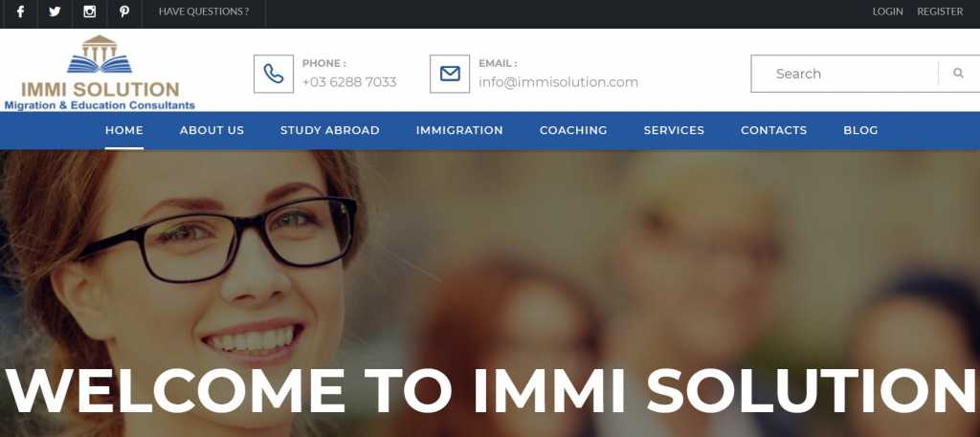Image resolution: width=980 pixels, height=437 pixels.
Task: Click the email envelope icon
Action: [450, 74]
